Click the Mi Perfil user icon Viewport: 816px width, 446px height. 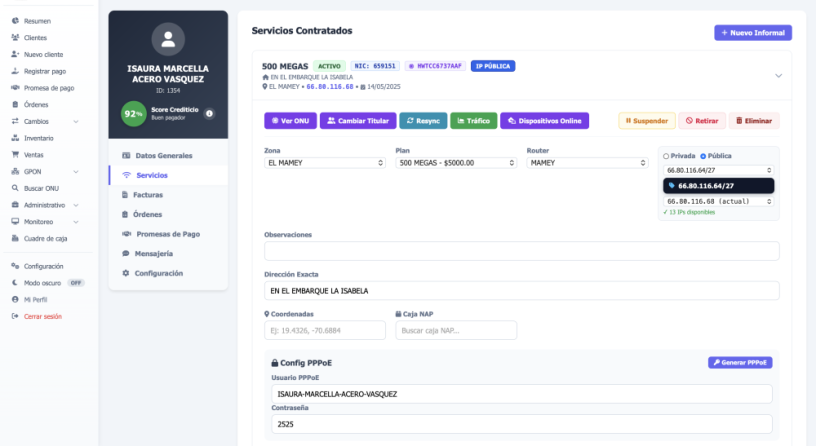click(15, 299)
